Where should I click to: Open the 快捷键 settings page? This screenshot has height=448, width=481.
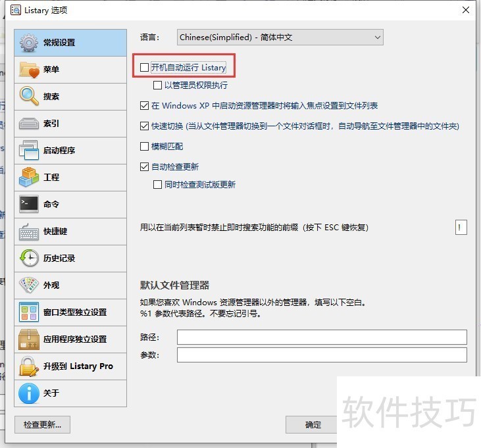coord(70,232)
